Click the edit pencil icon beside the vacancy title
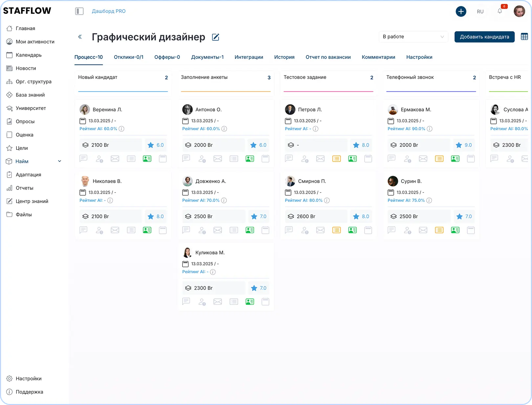Viewport: 532px width, 405px height. (215, 37)
